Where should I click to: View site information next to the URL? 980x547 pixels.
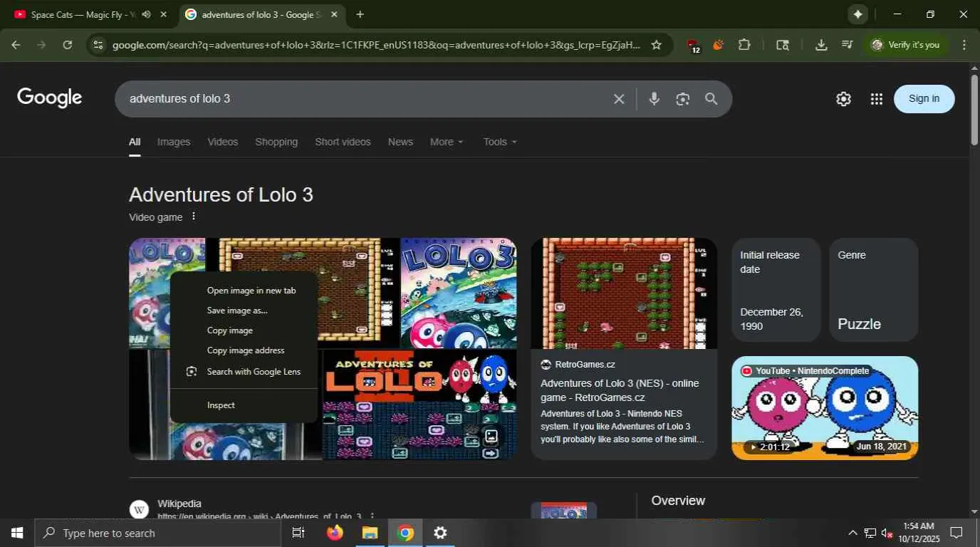(x=98, y=45)
